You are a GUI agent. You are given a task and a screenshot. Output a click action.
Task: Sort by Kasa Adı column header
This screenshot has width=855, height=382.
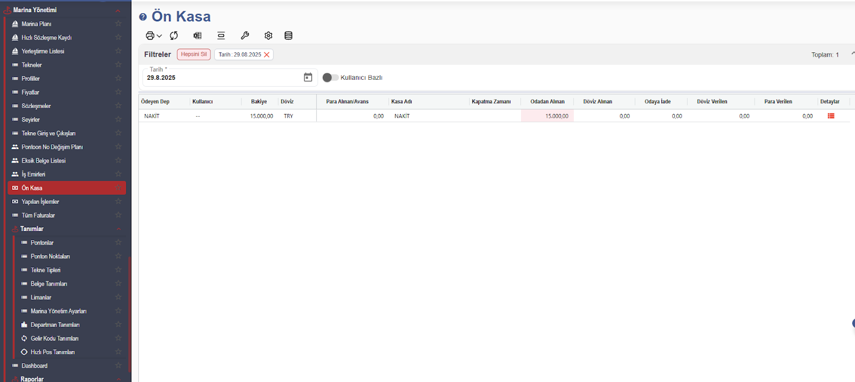[401, 101]
